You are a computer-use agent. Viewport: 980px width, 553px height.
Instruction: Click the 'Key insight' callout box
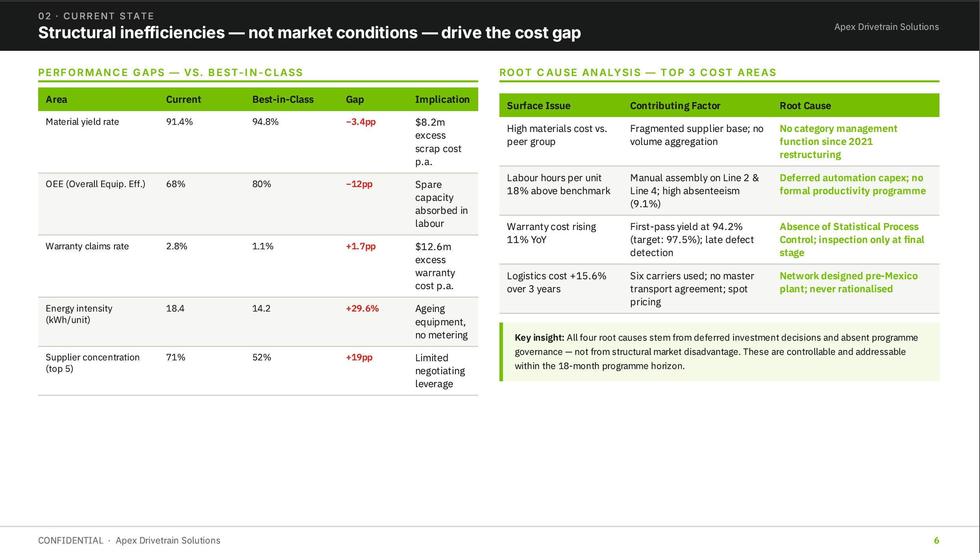coord(719,352)
